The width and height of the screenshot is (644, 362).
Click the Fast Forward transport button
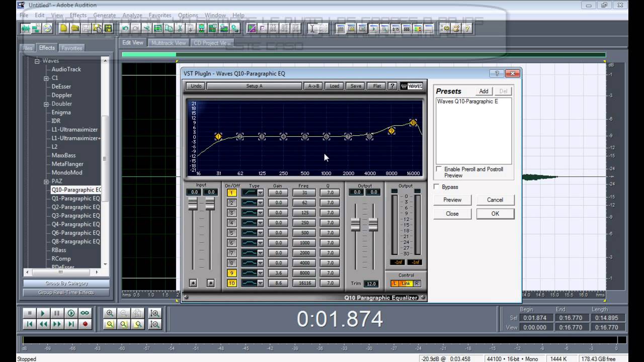coord(57,324)
